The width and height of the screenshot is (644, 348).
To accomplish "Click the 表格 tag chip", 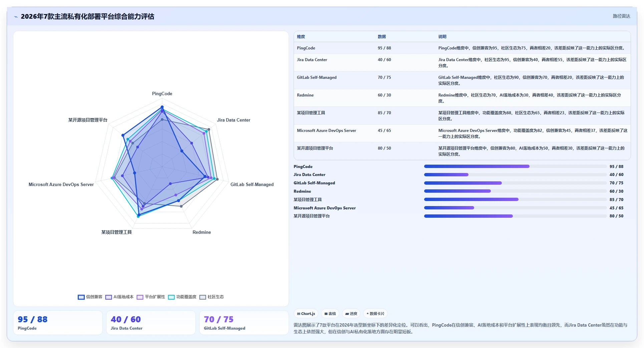I will click(330, 314).
